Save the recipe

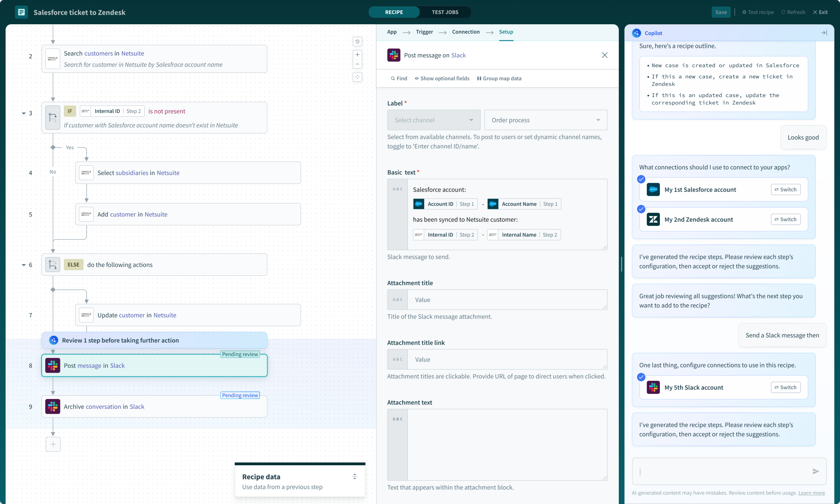pyautogui.click(x=721, y=12)
